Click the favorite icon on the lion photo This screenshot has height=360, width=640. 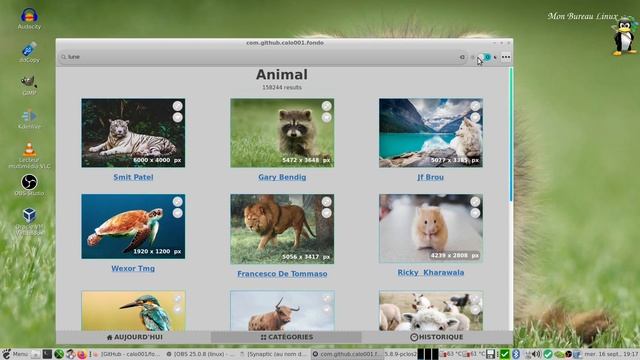pos(326,213)
